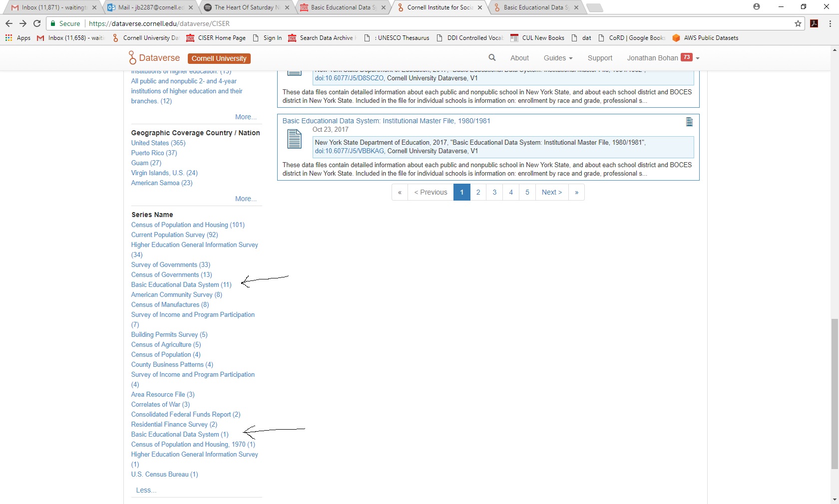The width and height of the screenshot is (839, 504).
Task: Open the 73 notifications badge
Action: [687, 57]
